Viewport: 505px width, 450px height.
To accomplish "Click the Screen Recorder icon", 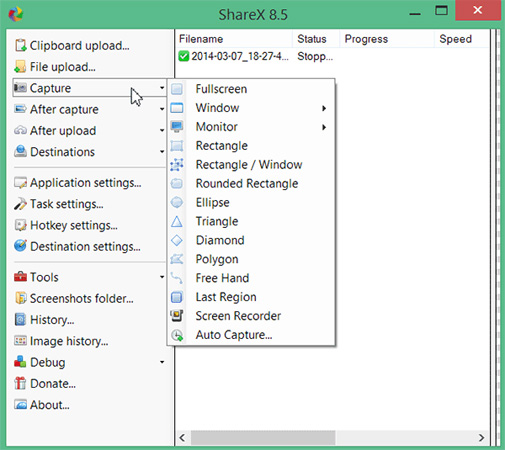I will pyautogui.click(x=177, y=316).
